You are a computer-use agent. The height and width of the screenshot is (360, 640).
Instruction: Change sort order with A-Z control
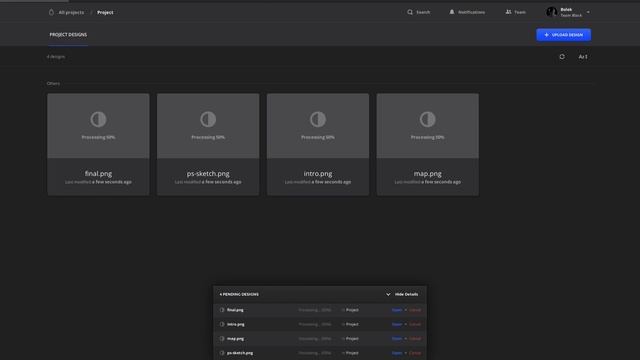[x=583, y=57]
